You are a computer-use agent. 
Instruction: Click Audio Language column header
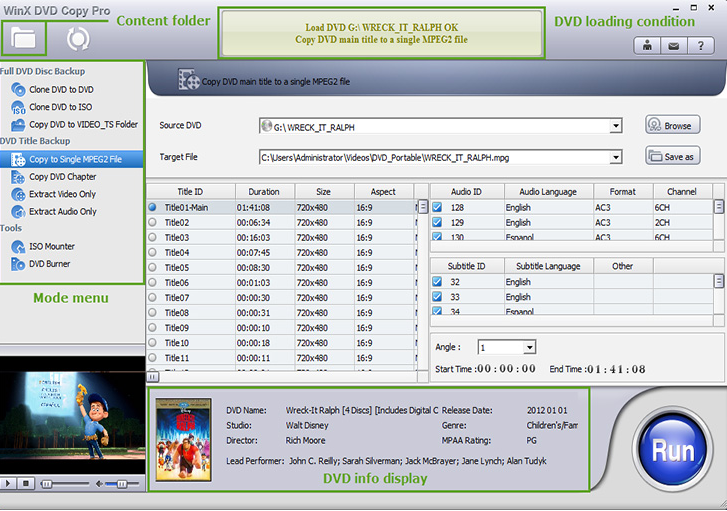click(548, 192)
